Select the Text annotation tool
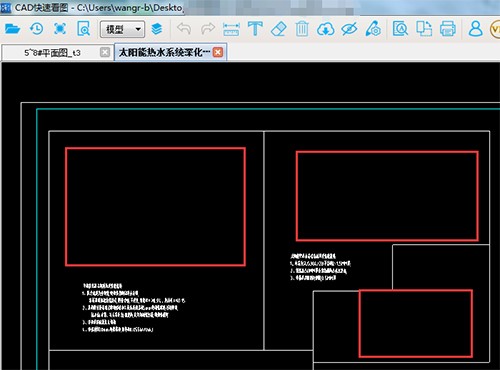 (x=255, y=29)
